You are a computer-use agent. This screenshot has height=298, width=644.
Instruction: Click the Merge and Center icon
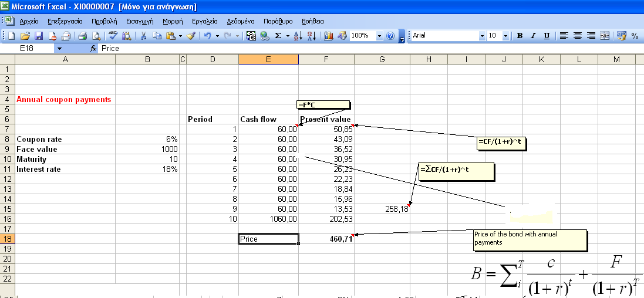coord(605,36)
